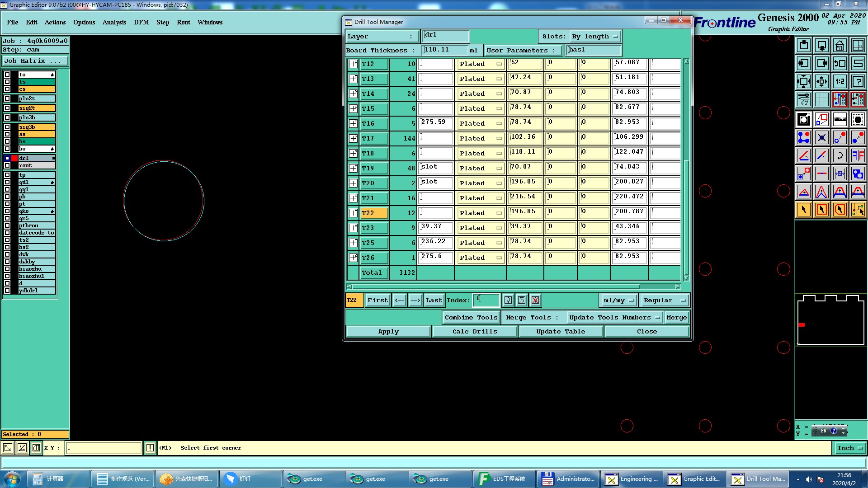Open the Update Tools Numbers dropdown
The height and width of the screenshot is (488, 868).
coord(614,318)
